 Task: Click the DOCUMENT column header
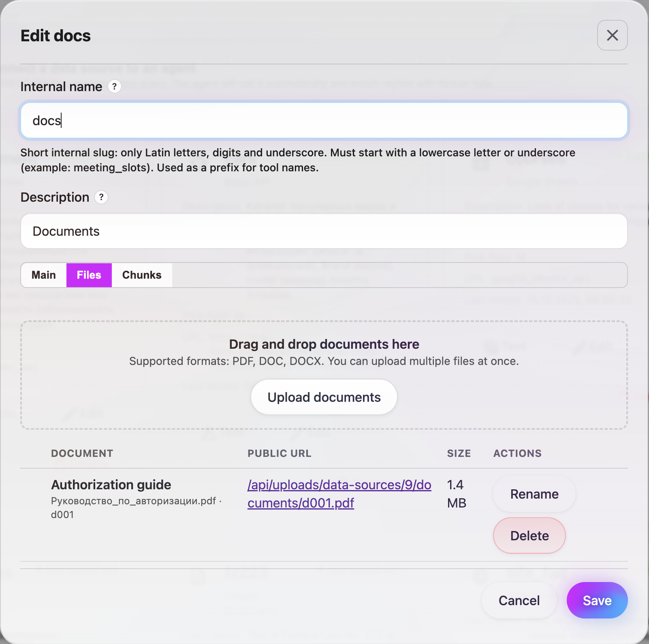(x=82, y=453)
